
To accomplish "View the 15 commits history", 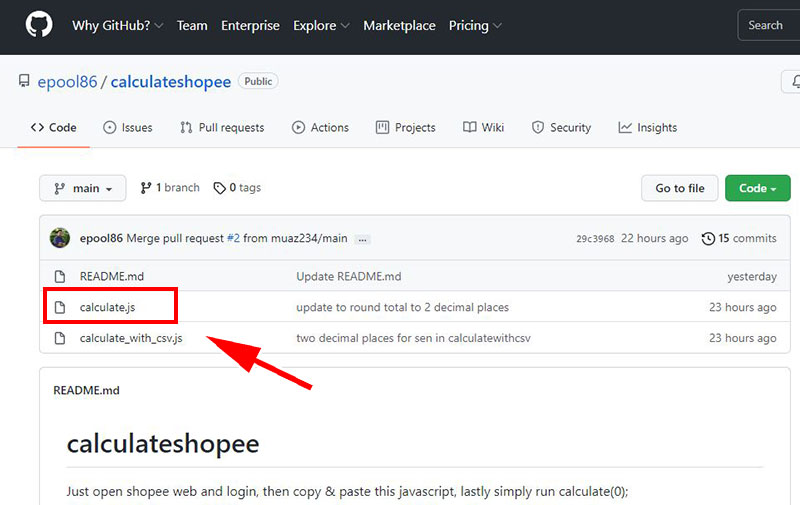I will pyautogui.click(x=739, y=238).
